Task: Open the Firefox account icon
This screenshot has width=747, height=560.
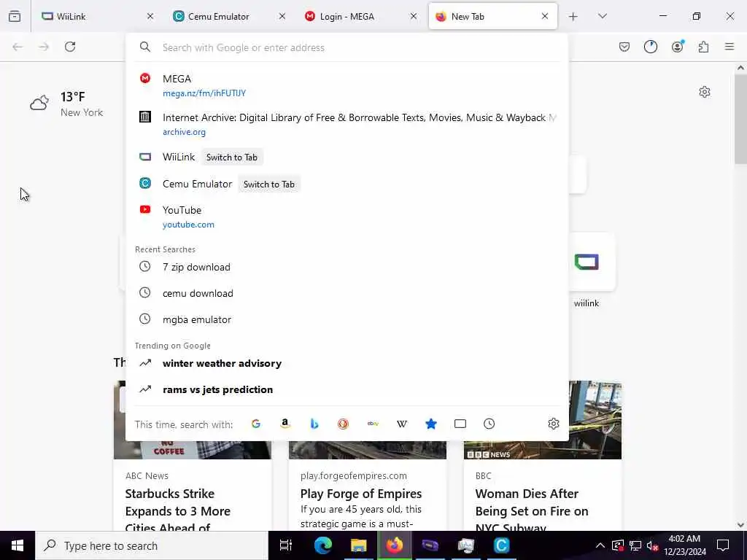Action: point(678,47)
